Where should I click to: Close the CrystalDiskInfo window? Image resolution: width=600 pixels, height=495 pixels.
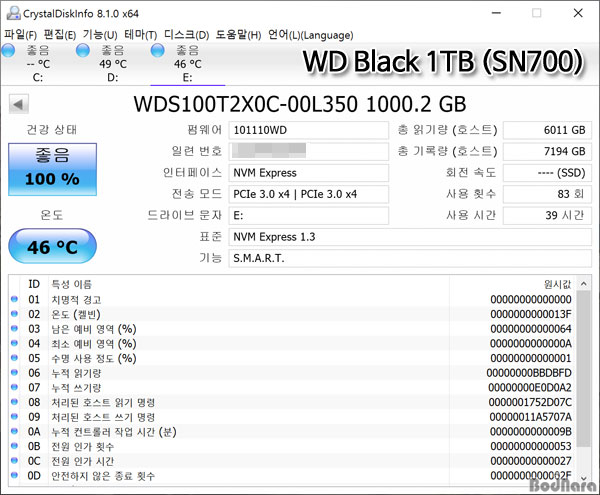pyautogui.click(x=578, y=13)
